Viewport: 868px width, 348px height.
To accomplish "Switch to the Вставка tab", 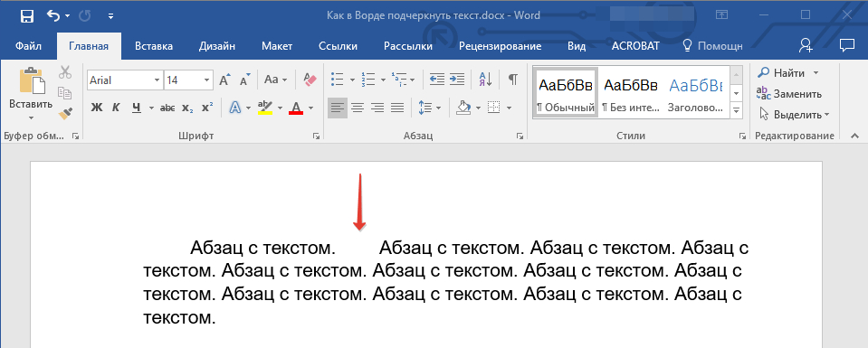I will [154, 46].
